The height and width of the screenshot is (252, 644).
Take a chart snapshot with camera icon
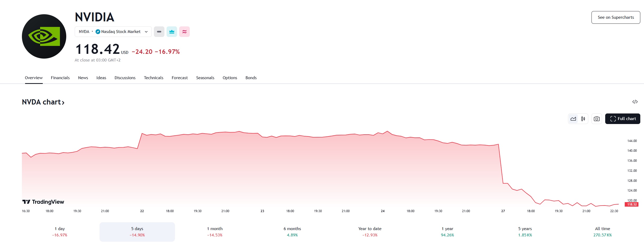[x=597, y=119]
